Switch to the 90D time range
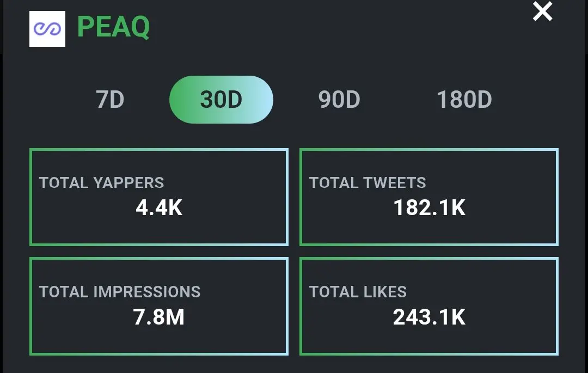This screenshot has height=373, width=588. coord(339,100)
